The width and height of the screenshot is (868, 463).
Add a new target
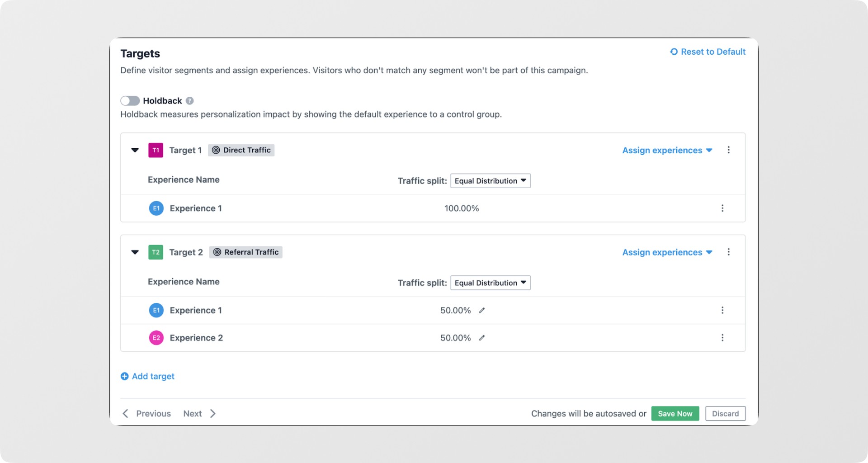(148, 376)
